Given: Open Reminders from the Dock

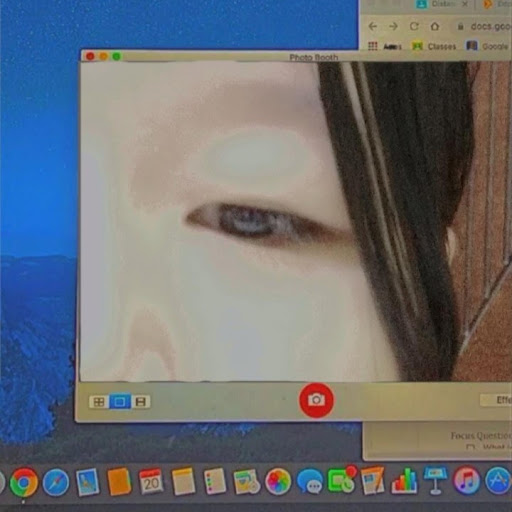Looking at the screenshot, I should pyautogui.click(x=214, y=481).
